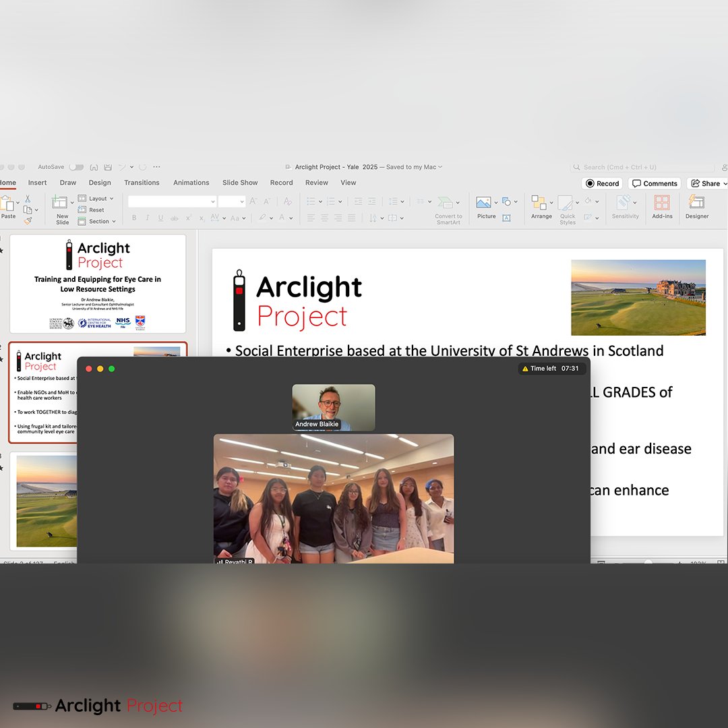Open the Change Case Aa menu
This screenshot has height=728, width=728.
(x=238, y=218)
